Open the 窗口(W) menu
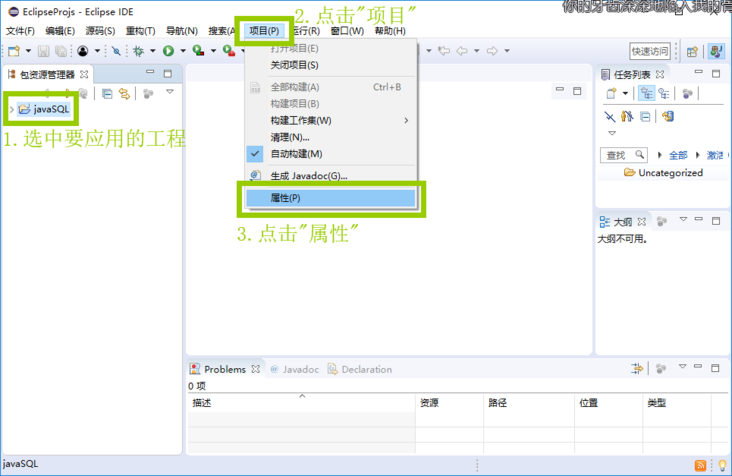This screenshot has width=732, height=476. (347, 31)
